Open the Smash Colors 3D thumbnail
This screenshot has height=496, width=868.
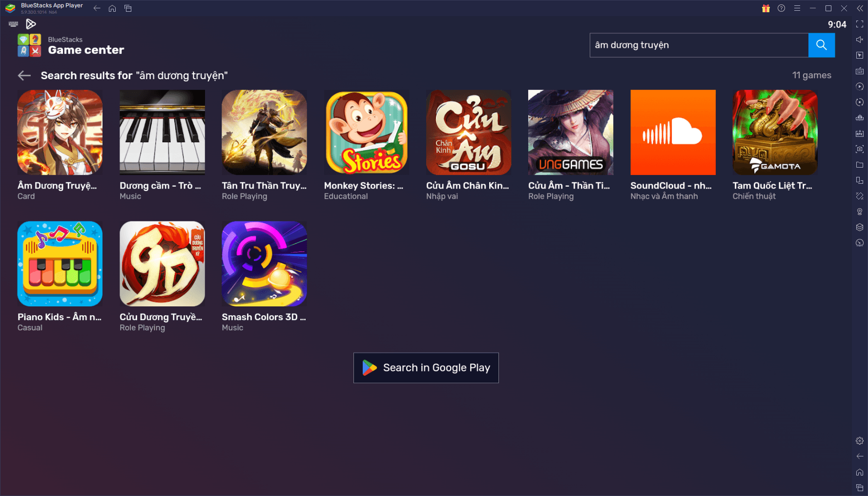(x=264, y=264)
